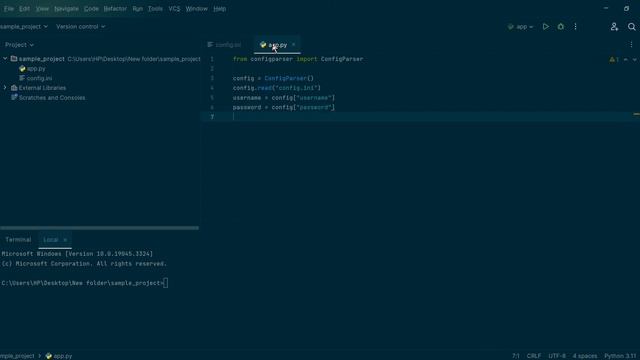
Task: Open the VCS menu
Action: click(174, 9)
